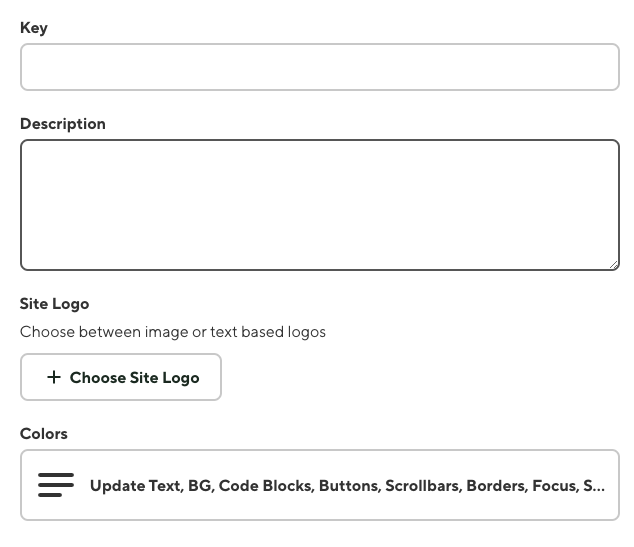Click the Colors heading
The height and width of the screenshot is (547, 634).
[x=44, y=434]
